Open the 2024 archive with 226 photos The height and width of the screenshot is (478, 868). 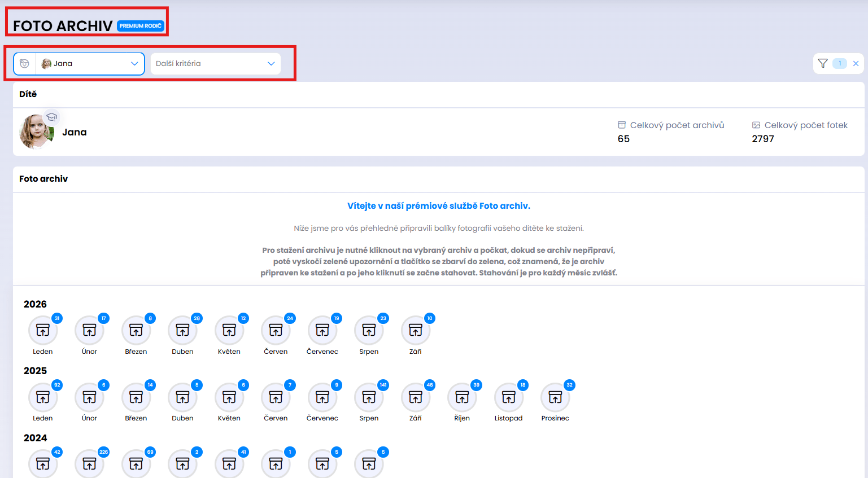click(x=89, y=464)
